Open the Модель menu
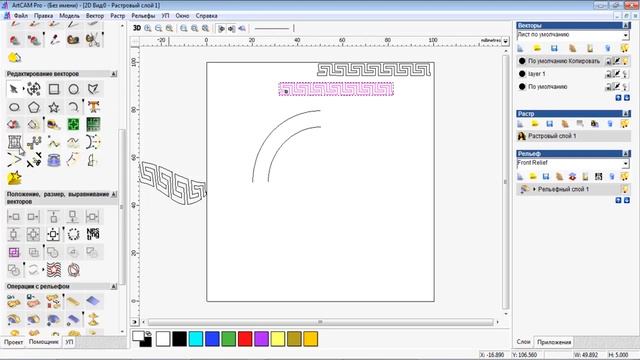The height and width of the screenshot is (360, 640). 69,16
